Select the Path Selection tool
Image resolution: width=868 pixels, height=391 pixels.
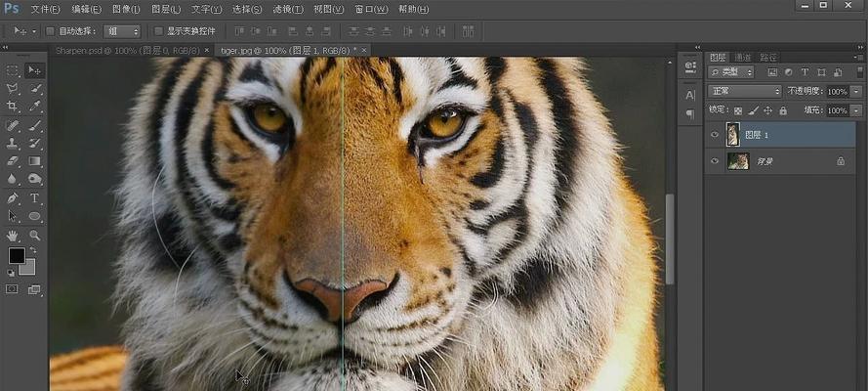tap(12, 216)
